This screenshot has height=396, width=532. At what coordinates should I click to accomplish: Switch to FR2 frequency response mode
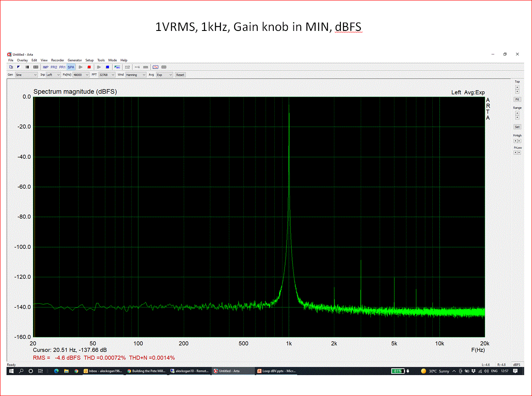click(x=54, y=67)
